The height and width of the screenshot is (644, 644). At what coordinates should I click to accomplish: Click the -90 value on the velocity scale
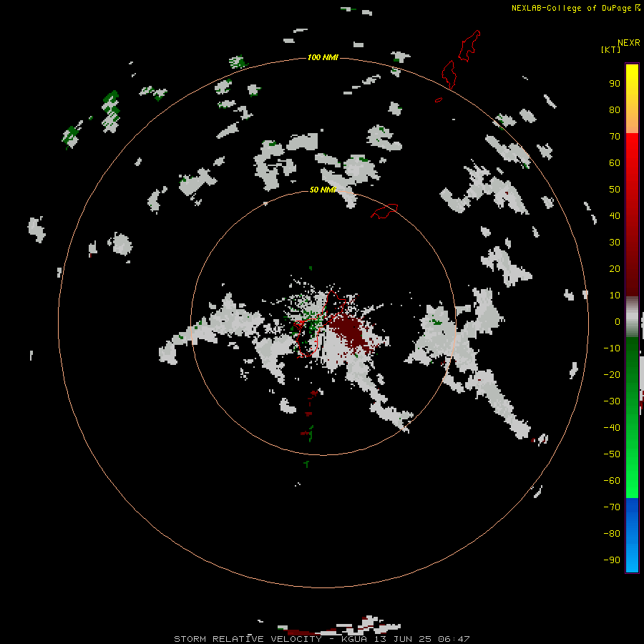[x=612, y=560]
